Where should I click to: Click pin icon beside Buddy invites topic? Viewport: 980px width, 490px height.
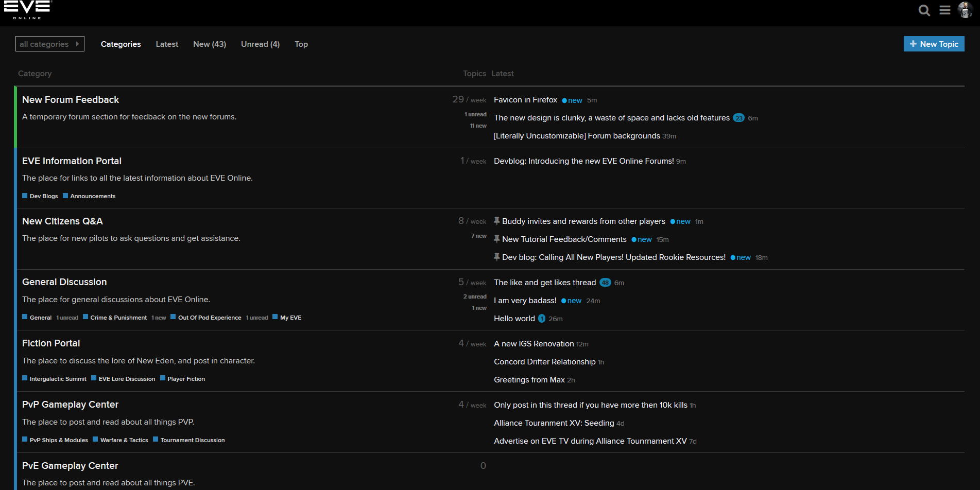(496, 221)
